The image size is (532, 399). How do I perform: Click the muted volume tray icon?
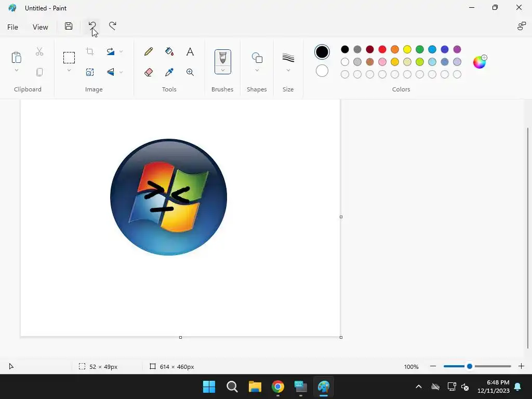pos(465,387)
